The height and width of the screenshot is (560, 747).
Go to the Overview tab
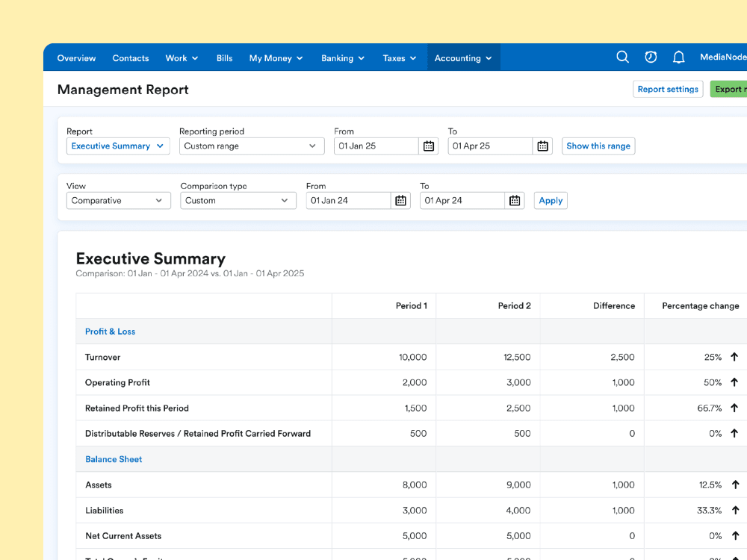76,58
